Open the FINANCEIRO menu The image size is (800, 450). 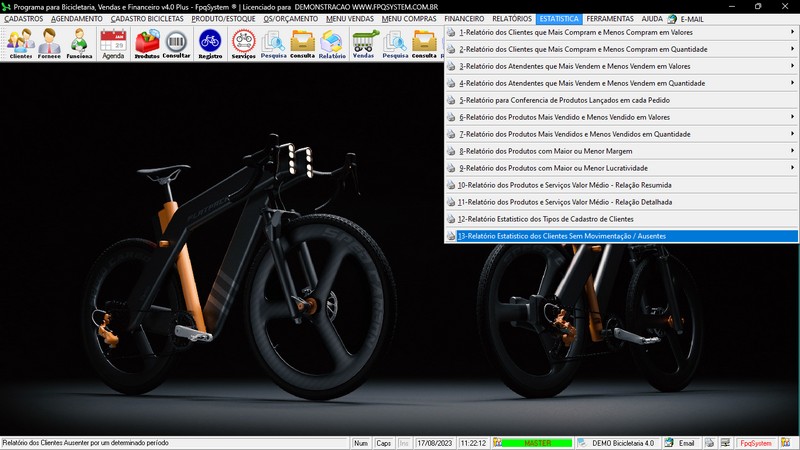[x=464, y=19]
